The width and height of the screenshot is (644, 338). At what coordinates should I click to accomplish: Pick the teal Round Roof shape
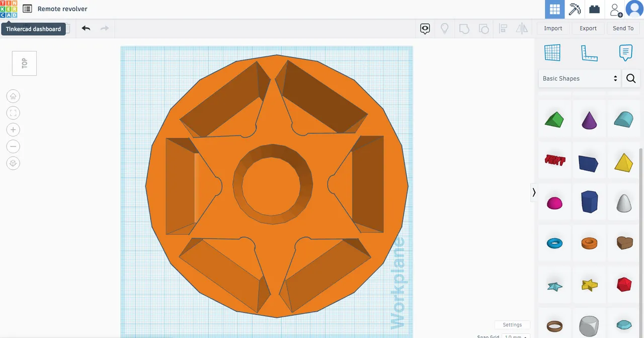tap(623, 119)
